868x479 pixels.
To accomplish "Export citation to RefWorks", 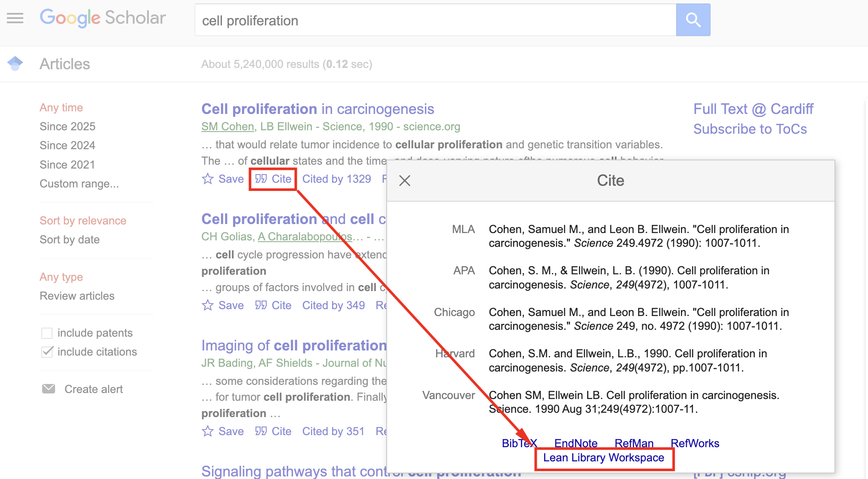I will point(695,443).
